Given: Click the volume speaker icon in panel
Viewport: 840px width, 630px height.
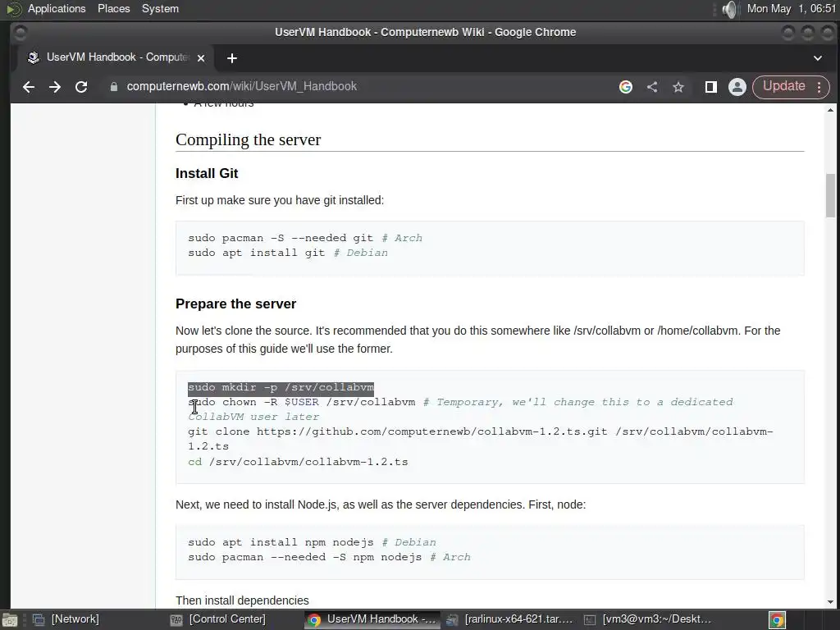Looking at the screenshot, I should point(729,9).
